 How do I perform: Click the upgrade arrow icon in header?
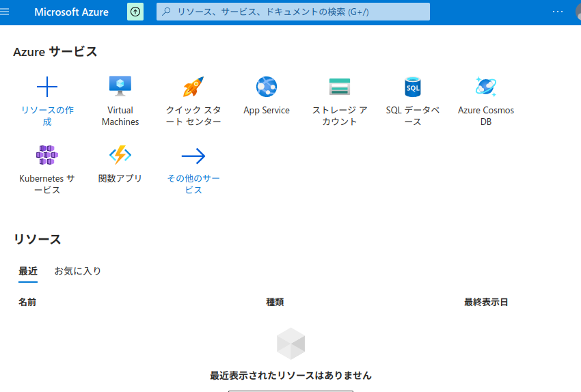point(135,12)
